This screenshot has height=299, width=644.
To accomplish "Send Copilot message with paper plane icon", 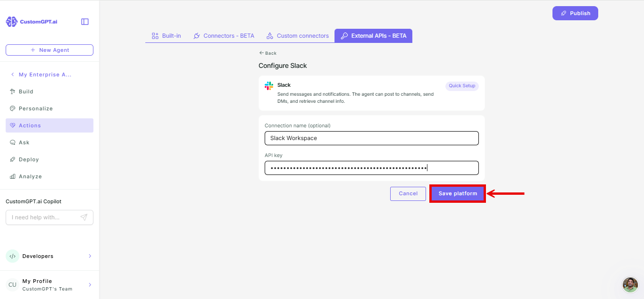I will [x=84, y=217].
